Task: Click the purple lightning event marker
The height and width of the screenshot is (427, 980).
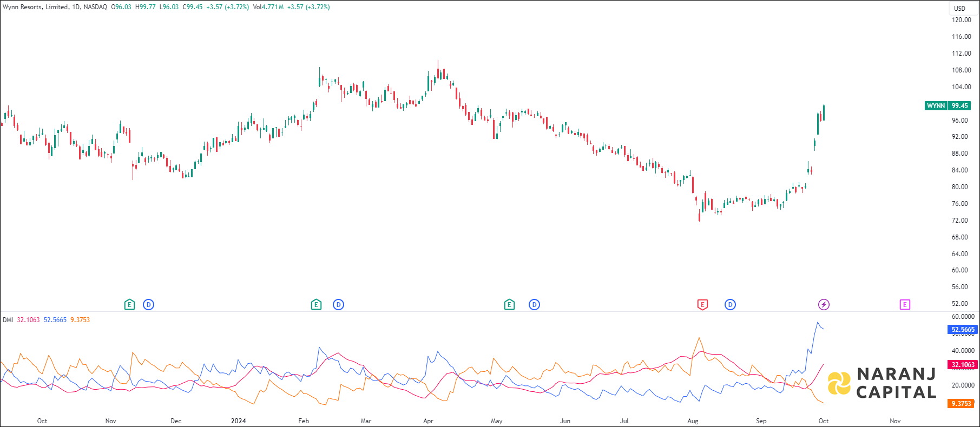Action: click(x=824, y=305)
